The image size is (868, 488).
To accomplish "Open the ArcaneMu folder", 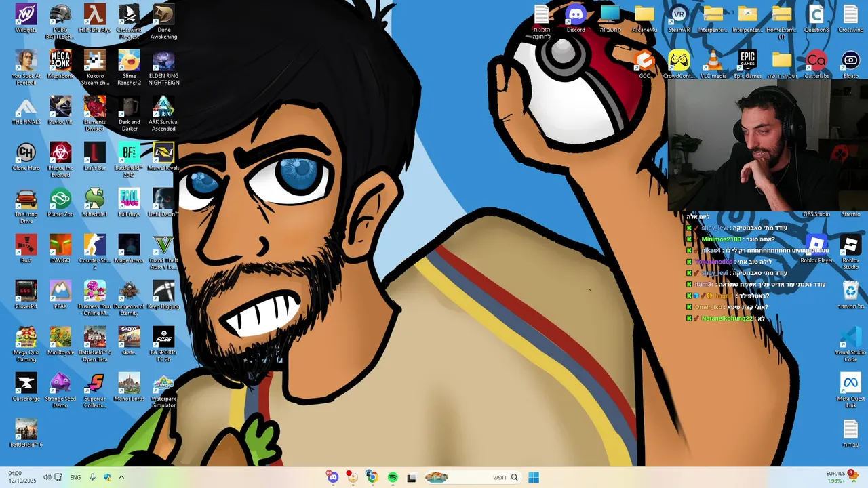I will 644,18.
